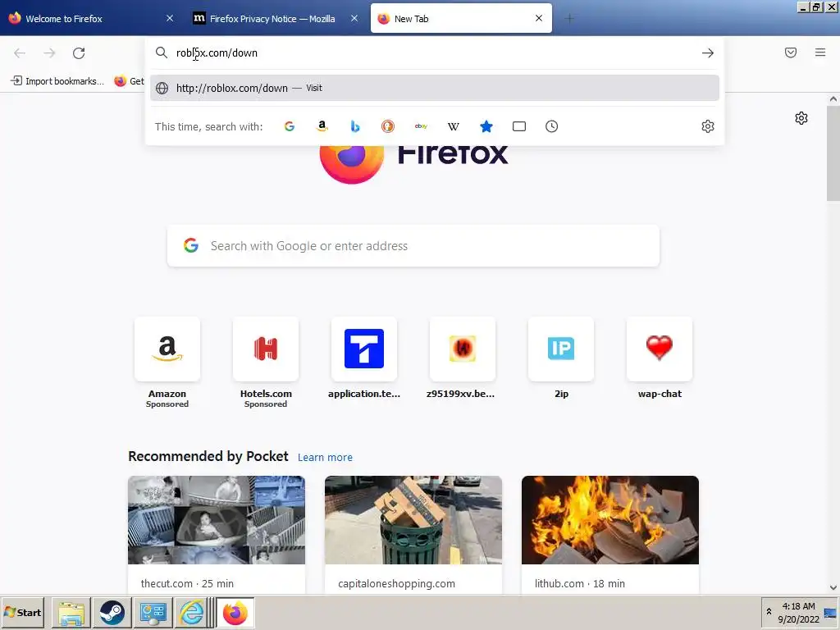Open Internet Explorer from taskbar
840x630 pixels.
(191, 613)
